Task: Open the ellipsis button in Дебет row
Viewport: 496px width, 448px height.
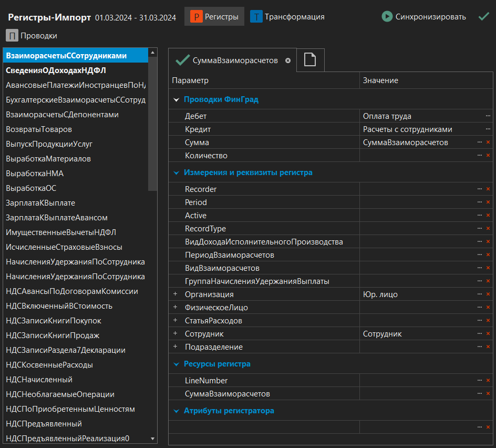Action: click(488, 116)
